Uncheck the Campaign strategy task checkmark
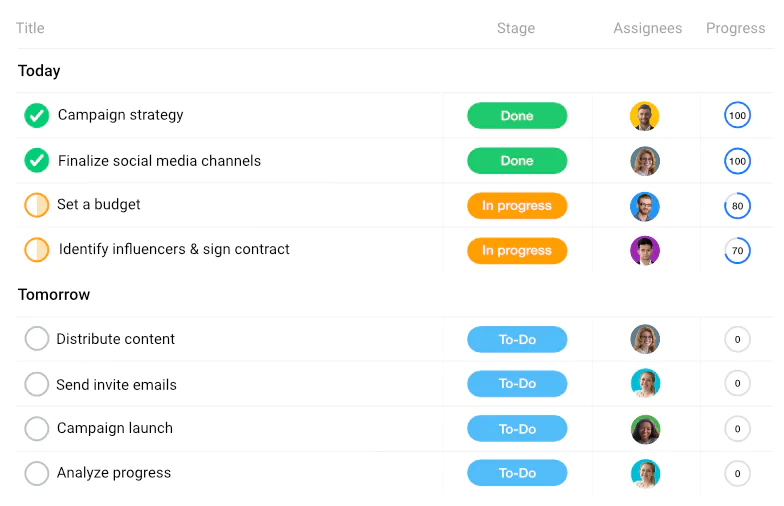Image resolution: width=784 pixels, height=506 pixels. (37, 116)
